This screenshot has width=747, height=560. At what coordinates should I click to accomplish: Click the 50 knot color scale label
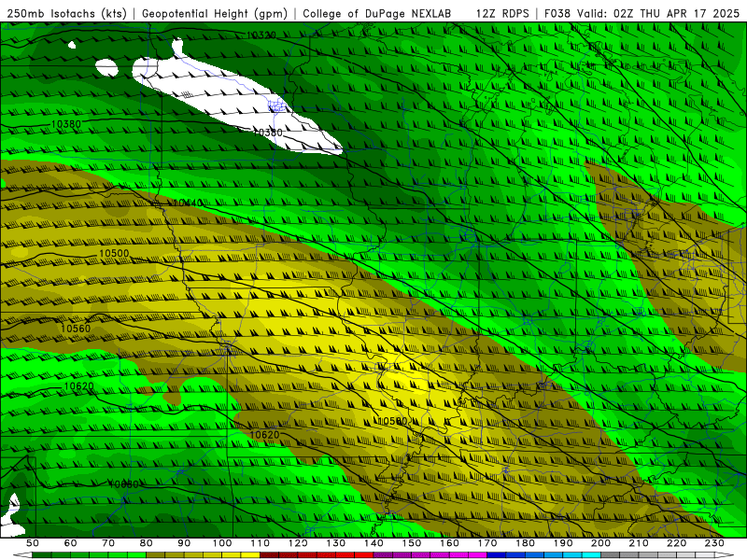click(33, 543)
